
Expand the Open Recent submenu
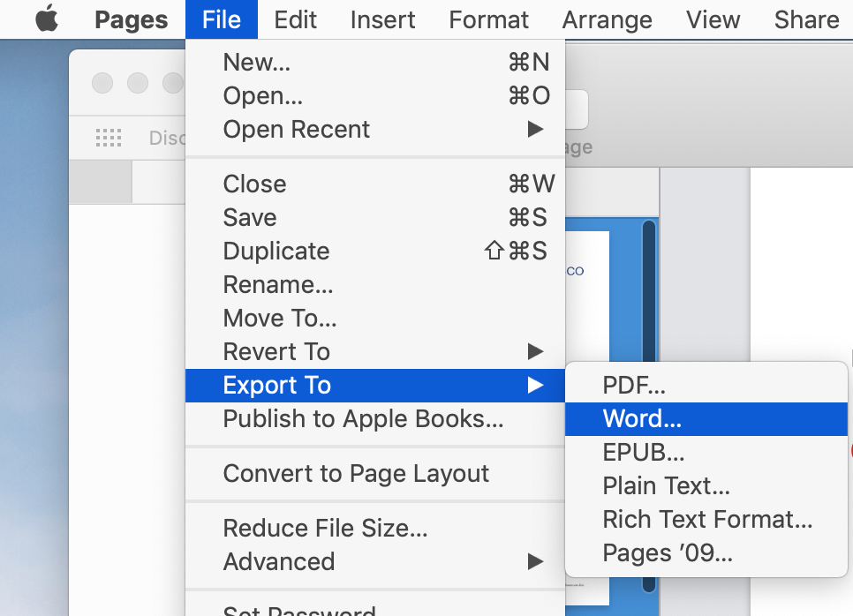point(375,130)
